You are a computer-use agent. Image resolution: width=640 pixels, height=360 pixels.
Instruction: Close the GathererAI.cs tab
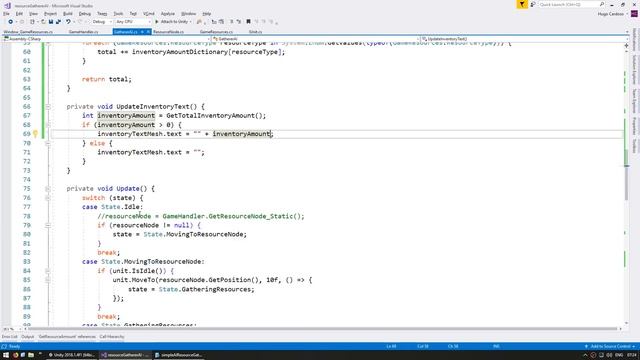click(x=148, y=32)
